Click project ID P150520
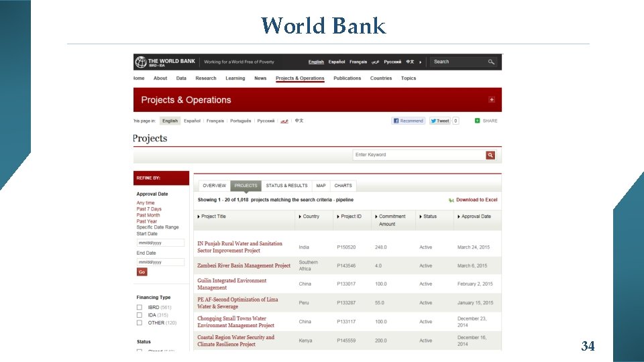 tap(346, 247)
